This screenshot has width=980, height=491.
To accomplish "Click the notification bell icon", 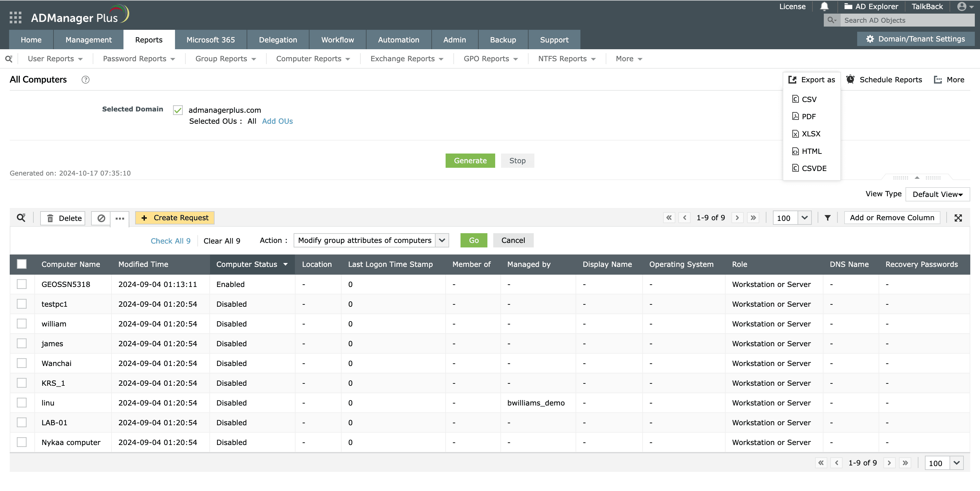I will tap(824, 6).
